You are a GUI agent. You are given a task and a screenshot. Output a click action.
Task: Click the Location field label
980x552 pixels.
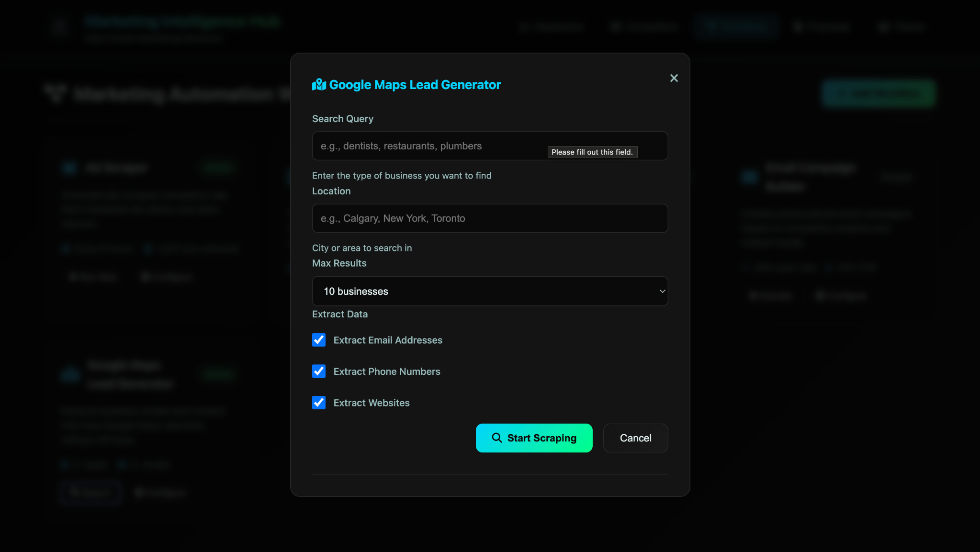[331, 191]
